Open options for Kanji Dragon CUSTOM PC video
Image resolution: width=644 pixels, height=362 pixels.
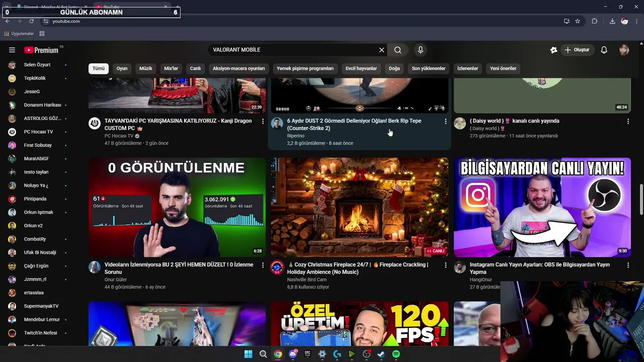[263, 121]
